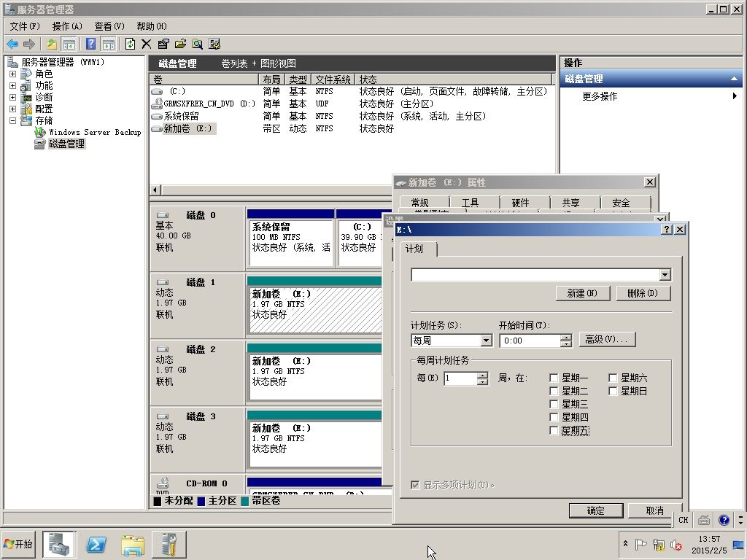The image size is (747, 560).
Task: Expand the 功能 tree node
Action: coord(12,86)
